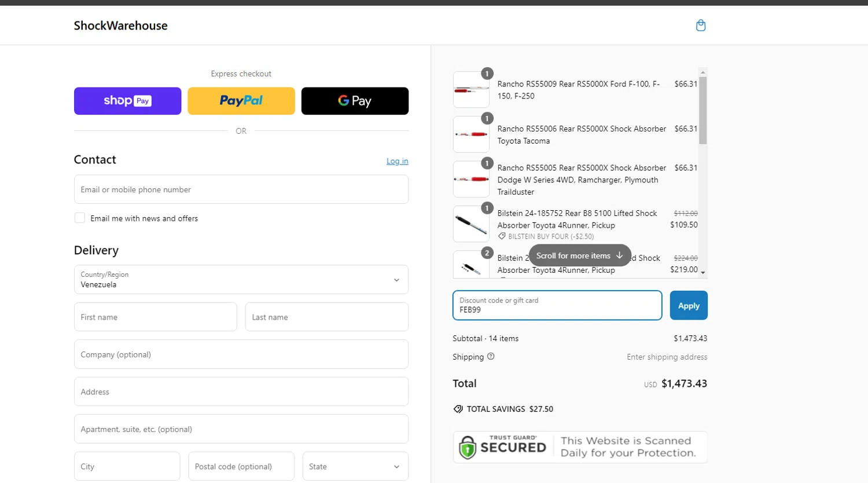Click the Rancho RS55009 Rear RS5000X Ford title
Image resolution: width=868 pixels, height=483 pixels.
tap(579, 90)
